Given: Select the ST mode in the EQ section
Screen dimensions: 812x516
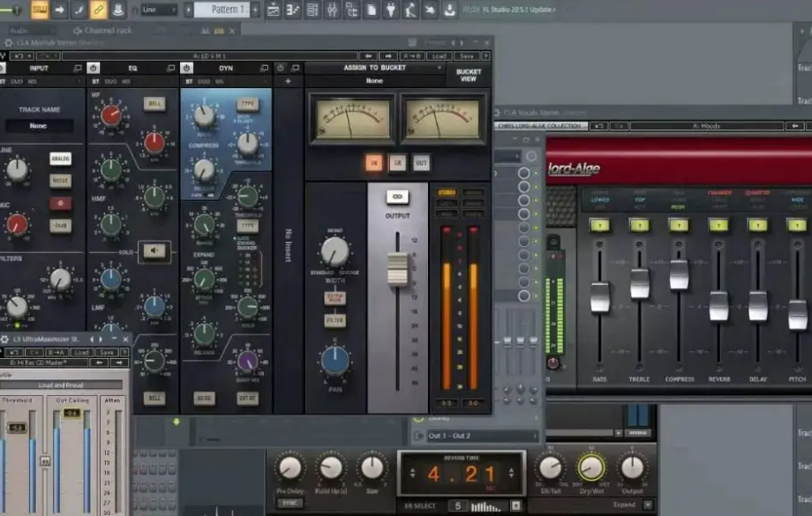Looking at the screenshot, I should tap(95, 82).
